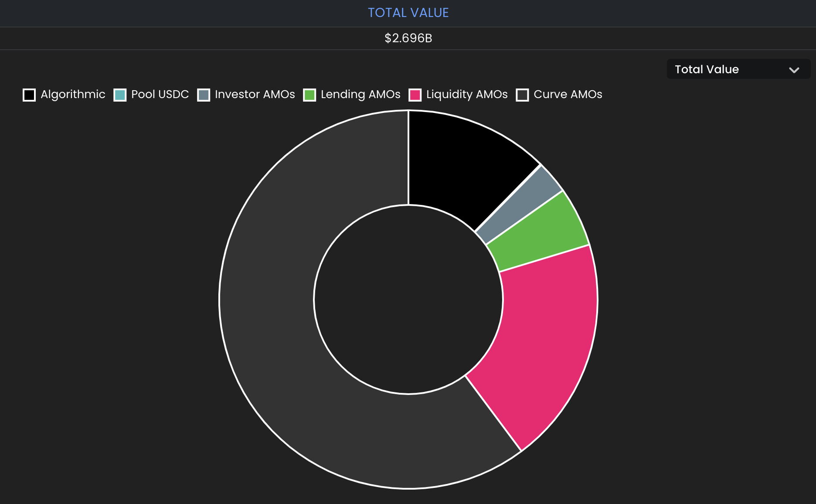Expand the chart metric selector chevron
816x504 pixels.
point(794,69)
